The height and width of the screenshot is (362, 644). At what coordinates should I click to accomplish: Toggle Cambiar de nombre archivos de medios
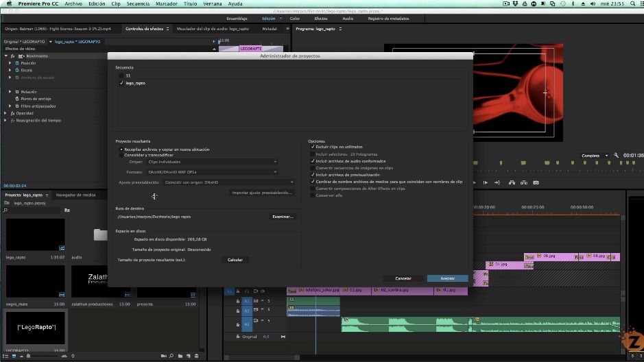pyautogui.click(x=313, y=182)
